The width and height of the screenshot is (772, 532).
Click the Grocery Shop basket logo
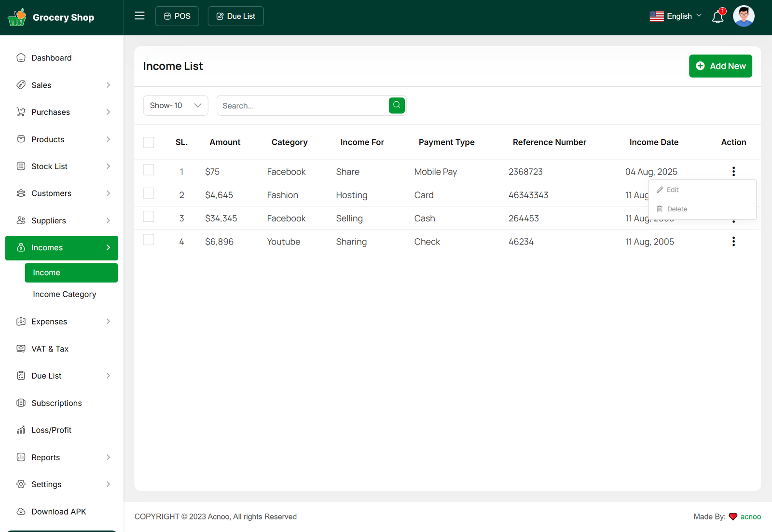17,17
